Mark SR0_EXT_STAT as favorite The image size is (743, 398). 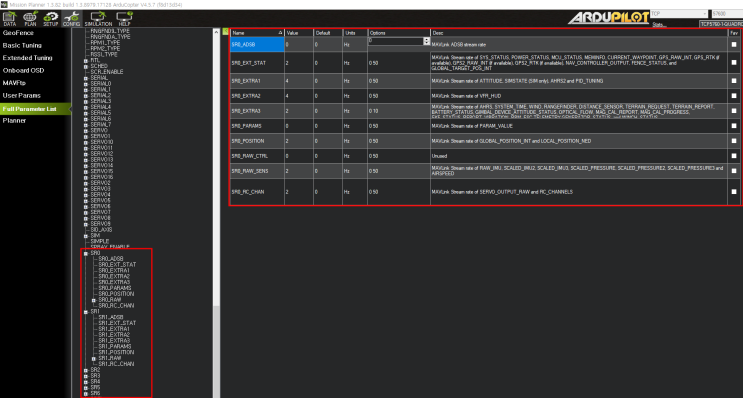734,63
